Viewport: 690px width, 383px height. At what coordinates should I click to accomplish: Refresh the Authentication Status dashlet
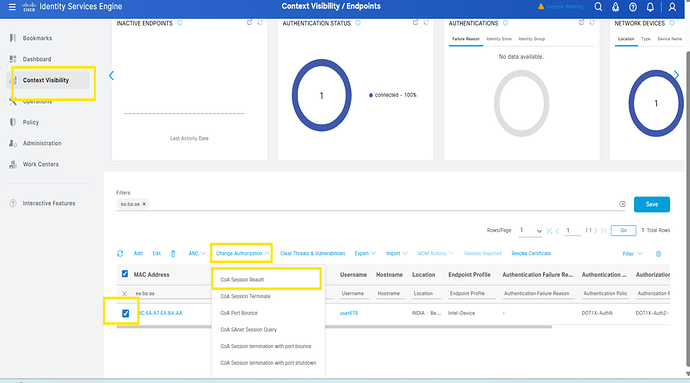point(426,22)
